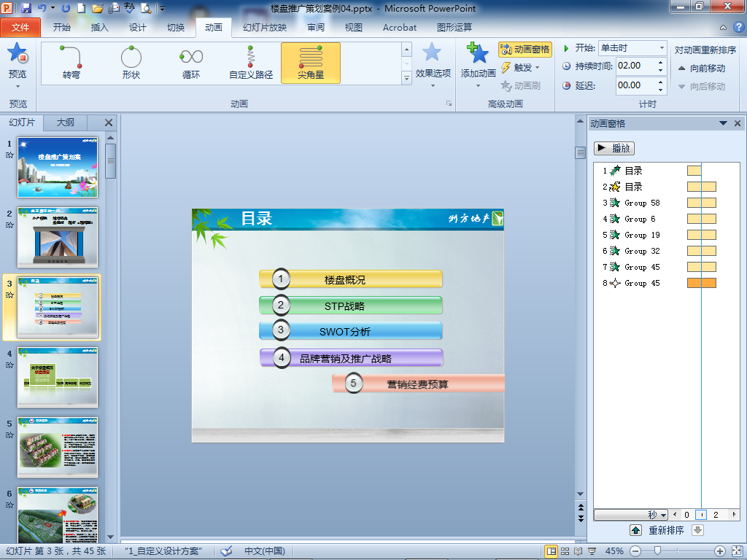The height and width of the screenshot is (560, 747).
Task: Switch to the 设计 ribbon tab
Action: point(137,27)
